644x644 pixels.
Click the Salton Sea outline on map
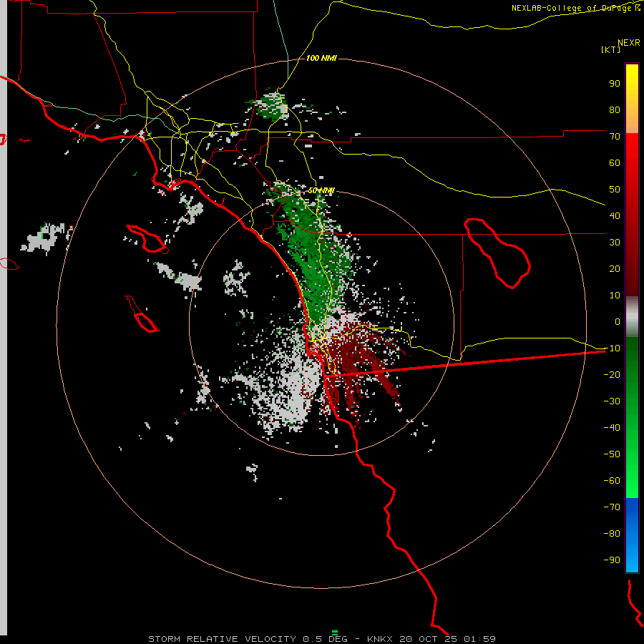coord(497,253)
